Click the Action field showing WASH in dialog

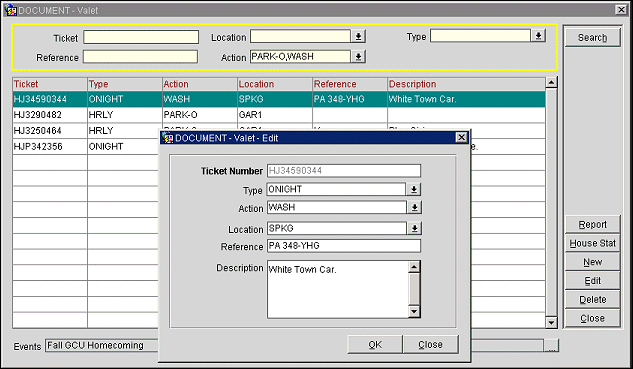click(336, 208)
